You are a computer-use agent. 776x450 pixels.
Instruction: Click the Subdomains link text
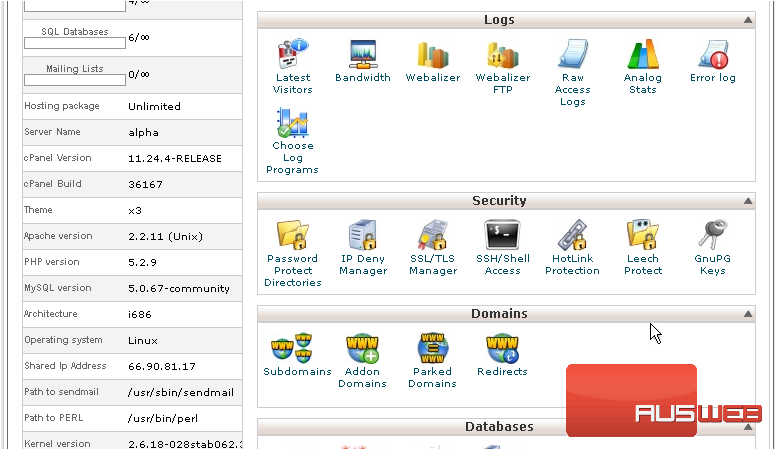coord(297,372)
